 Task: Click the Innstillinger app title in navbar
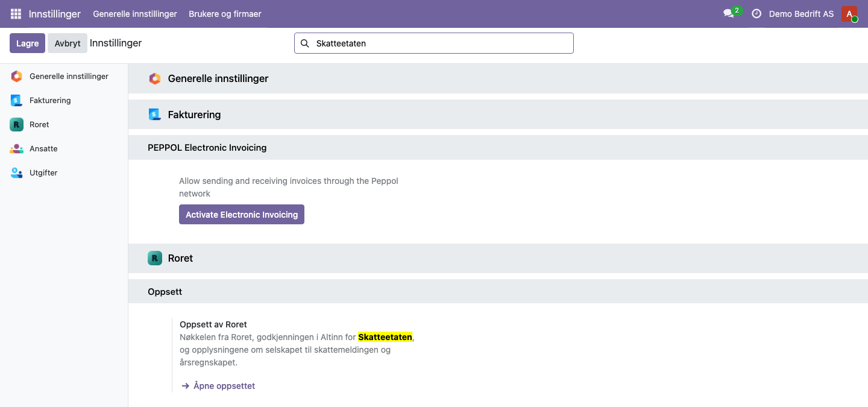point(55,14)
